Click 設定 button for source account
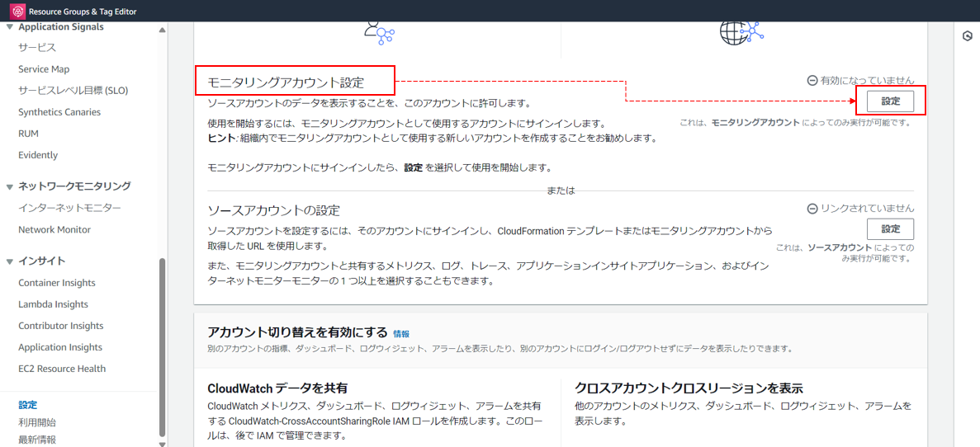This screenshot has height=447, width=980. pos(891,229)
